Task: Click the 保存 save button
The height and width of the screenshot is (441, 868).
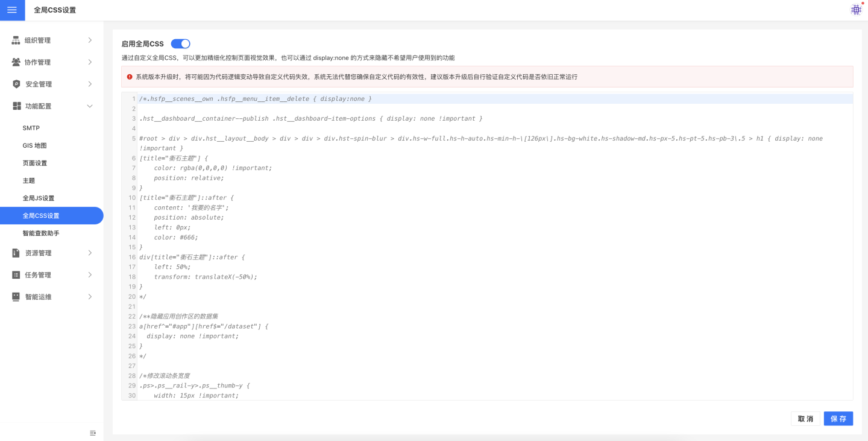Action: [x=838, y=419]
